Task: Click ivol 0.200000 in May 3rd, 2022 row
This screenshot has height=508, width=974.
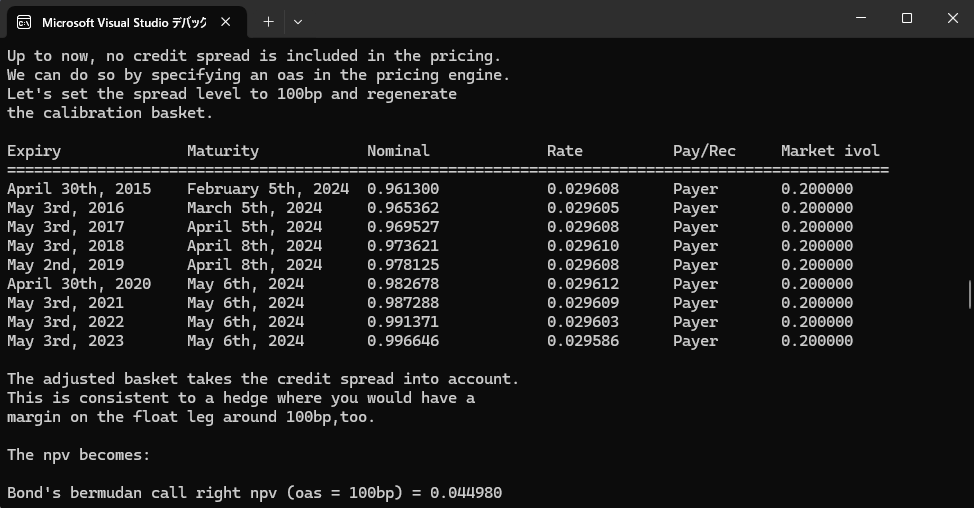Action: (x=817, y=322)
